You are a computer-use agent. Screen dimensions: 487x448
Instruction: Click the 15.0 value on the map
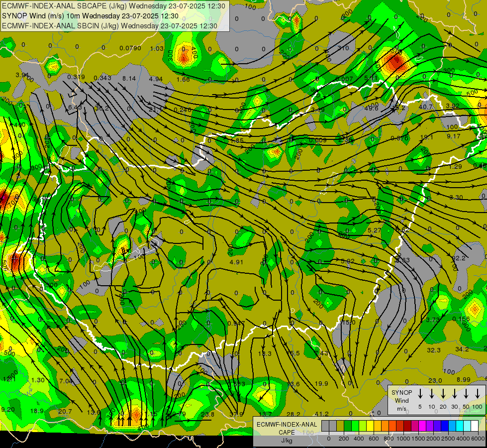click(x=348, y=323)
